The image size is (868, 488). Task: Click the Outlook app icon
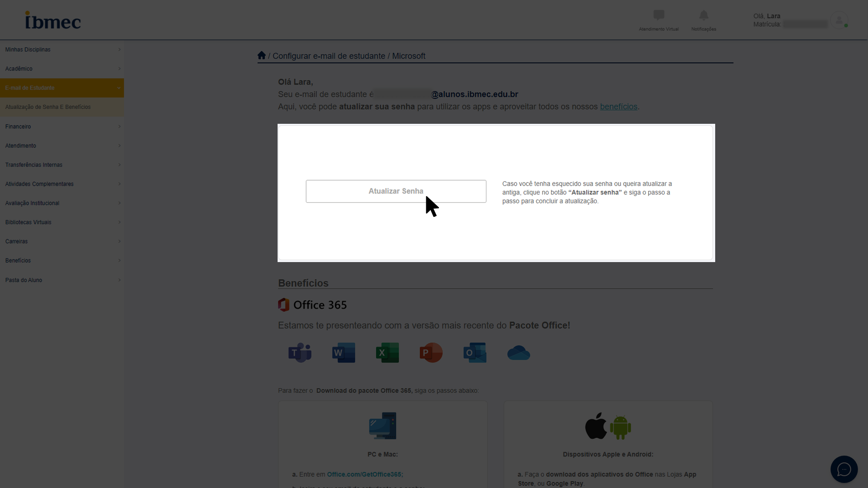point(475,353)
